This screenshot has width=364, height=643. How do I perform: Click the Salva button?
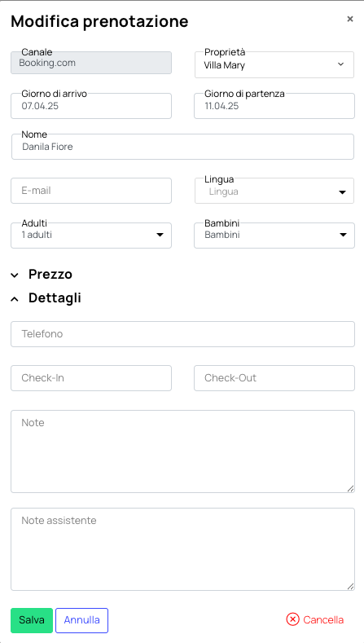tap(32, 620)
